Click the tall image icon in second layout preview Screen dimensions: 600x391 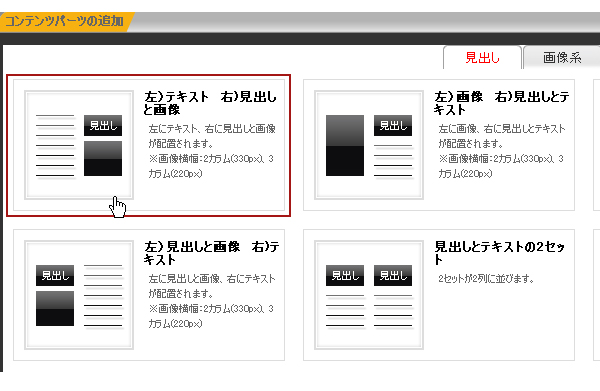tap(345, 145)
